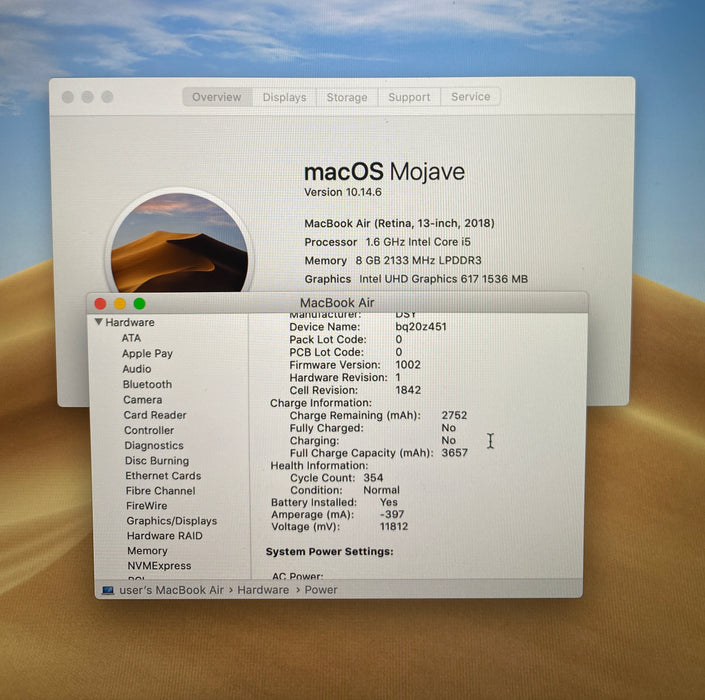Click the Charge Information heading
Screen dimensions: 705x700
(321, 403)
